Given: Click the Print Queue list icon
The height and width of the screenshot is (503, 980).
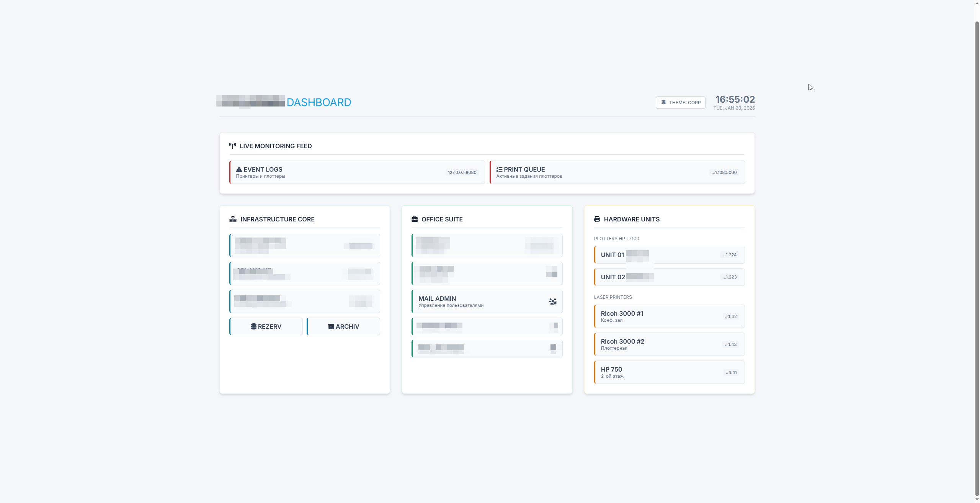Looking at the screenshot, I should 499,169.
